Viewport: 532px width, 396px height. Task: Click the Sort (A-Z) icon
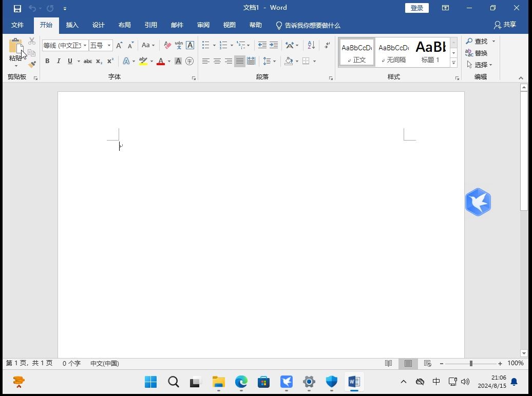tap(311, 45)
